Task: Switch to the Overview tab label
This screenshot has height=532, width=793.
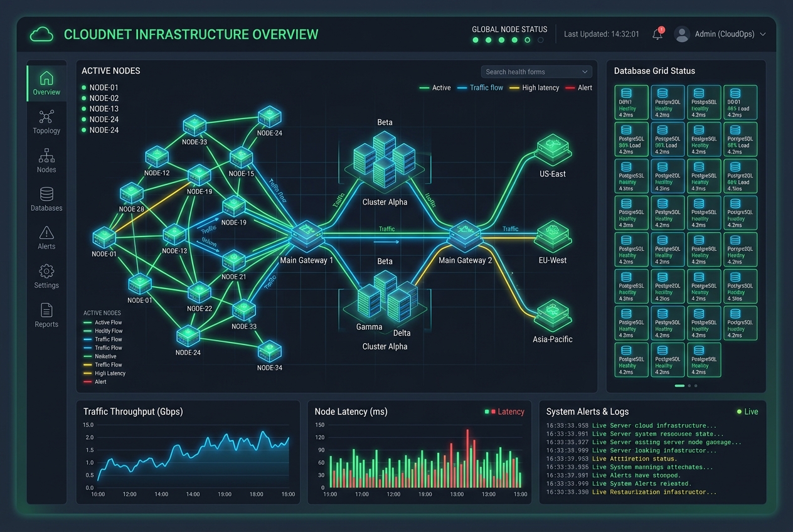Action: 46,92
